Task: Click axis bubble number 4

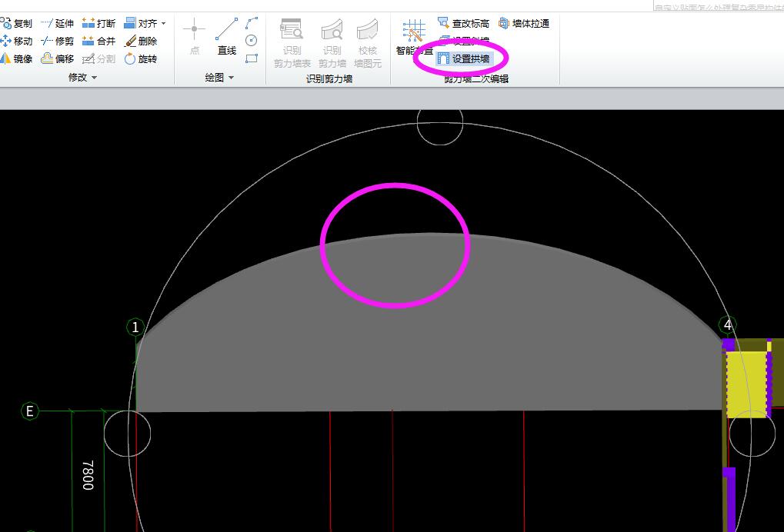Action: (728, 325)
